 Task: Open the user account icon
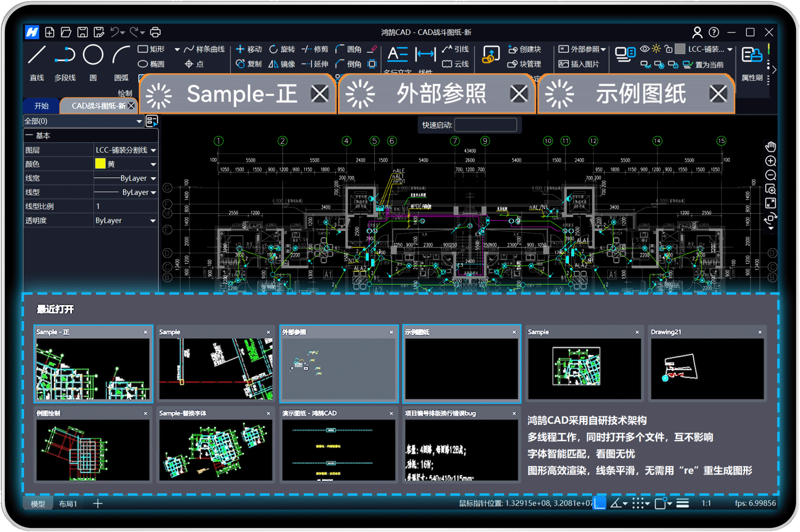click(x=697, y=32)
